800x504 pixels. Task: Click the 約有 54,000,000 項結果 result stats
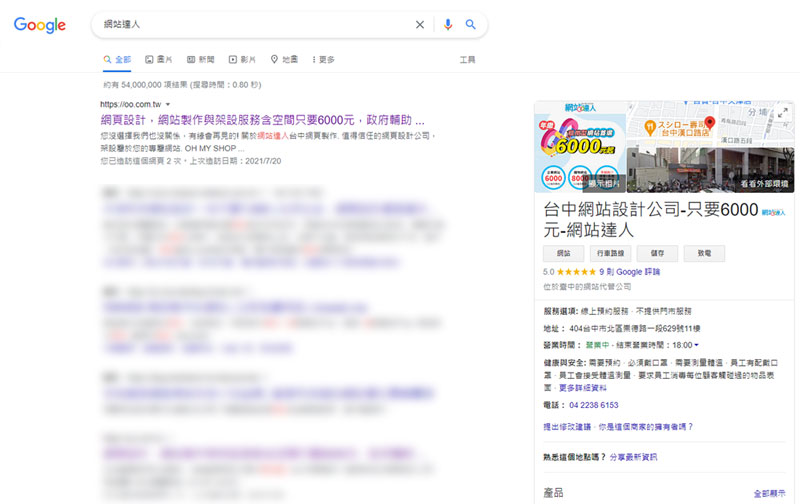click(x=182, y=85)
